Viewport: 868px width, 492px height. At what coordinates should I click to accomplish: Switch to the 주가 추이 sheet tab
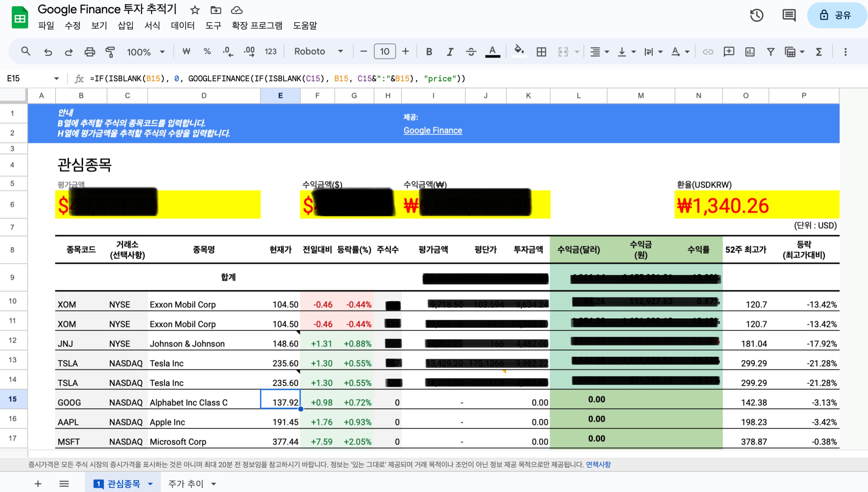[186, 484]
